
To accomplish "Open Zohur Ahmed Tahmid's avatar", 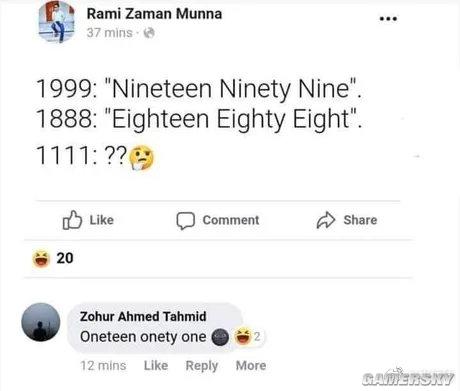I will (x=41, y=322).
